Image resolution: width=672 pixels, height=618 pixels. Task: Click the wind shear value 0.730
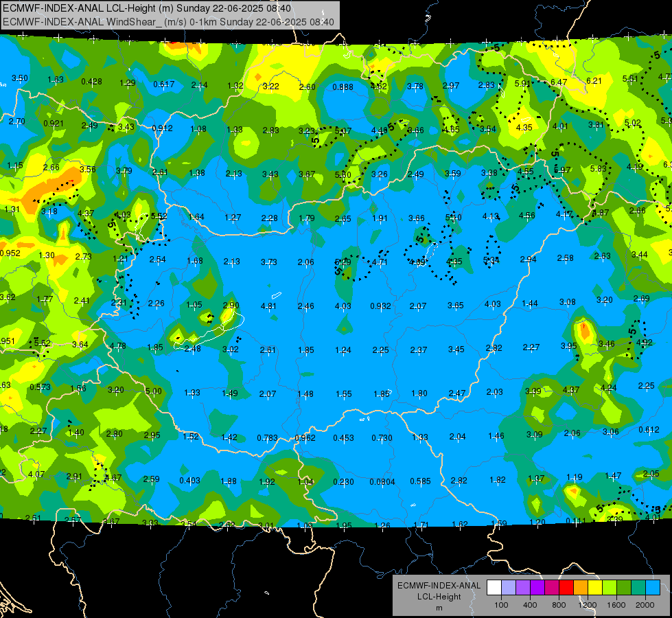(382, 438)
